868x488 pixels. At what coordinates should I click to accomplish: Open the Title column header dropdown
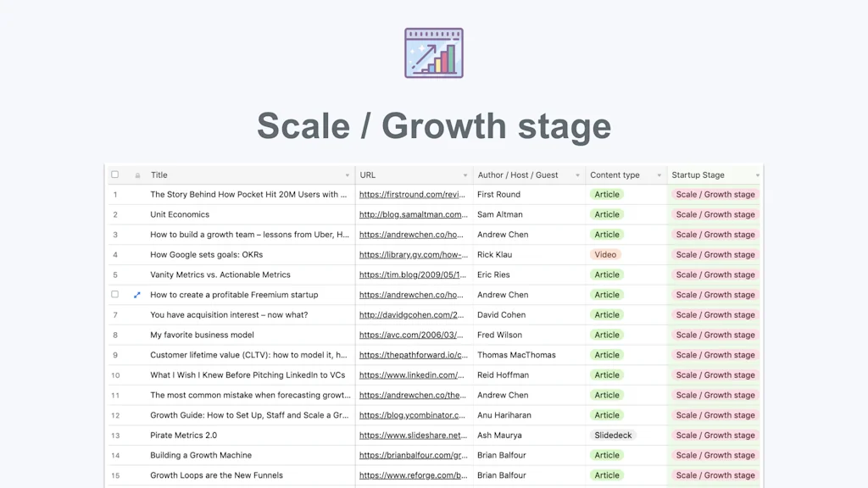348,175
